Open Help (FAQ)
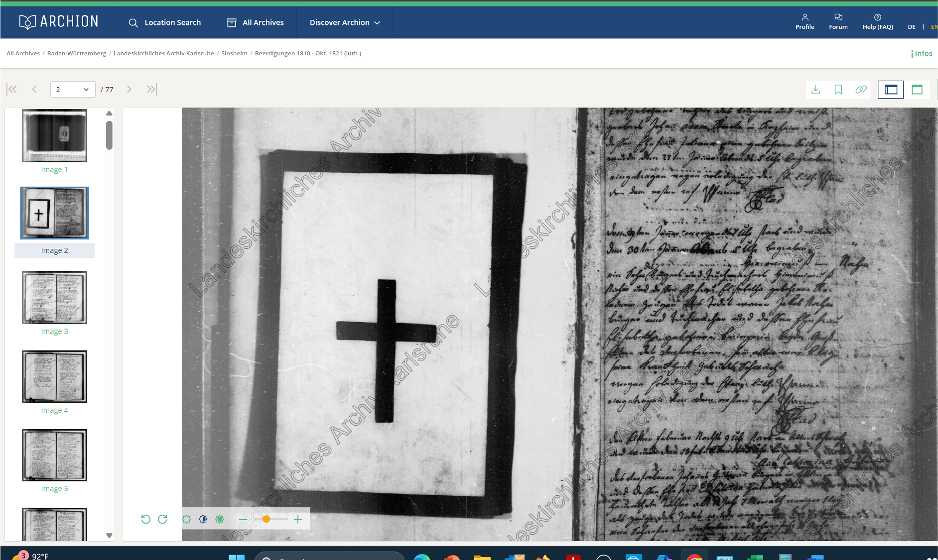 pyautogui.click(x=878, y=21)
